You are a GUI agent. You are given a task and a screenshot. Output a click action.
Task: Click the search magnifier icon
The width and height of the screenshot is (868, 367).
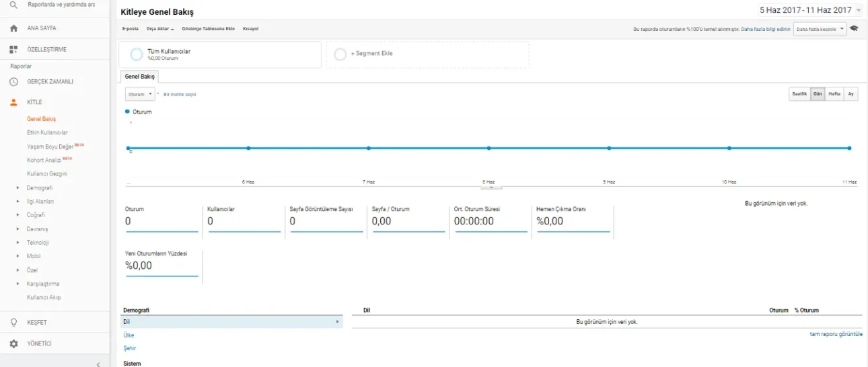coord(13,5)
